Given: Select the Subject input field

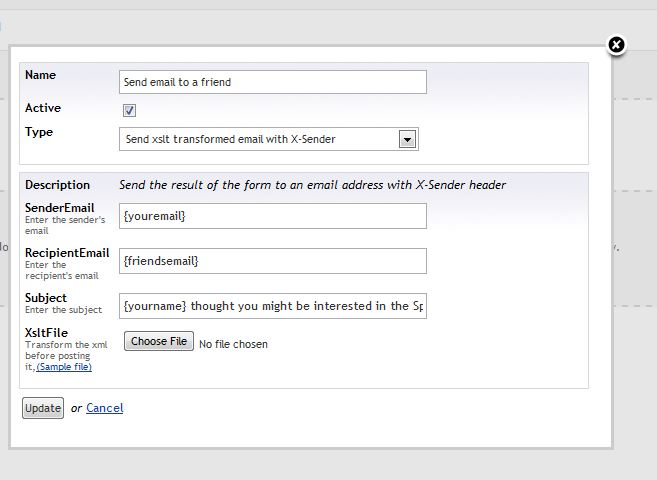Looking at the screenshot, I should coord(272,306).
